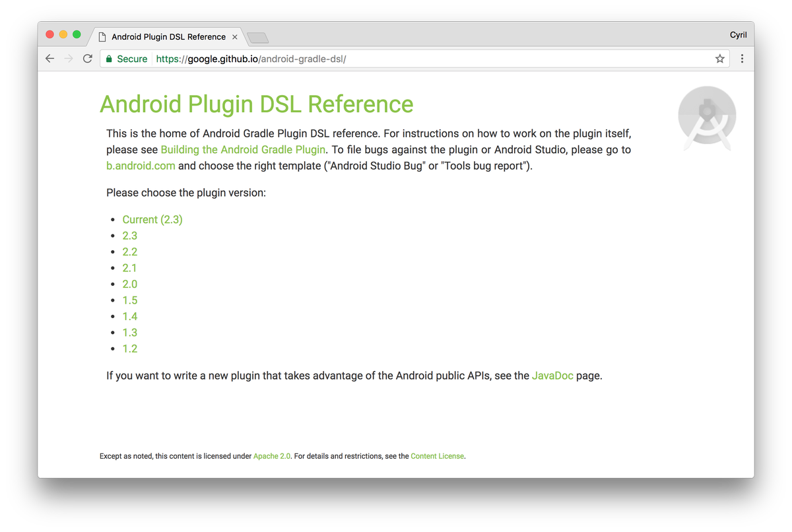This screenshot has height=532, width=792.
Task: Bookmark this page with the star icon
Action: click(719, 59)
